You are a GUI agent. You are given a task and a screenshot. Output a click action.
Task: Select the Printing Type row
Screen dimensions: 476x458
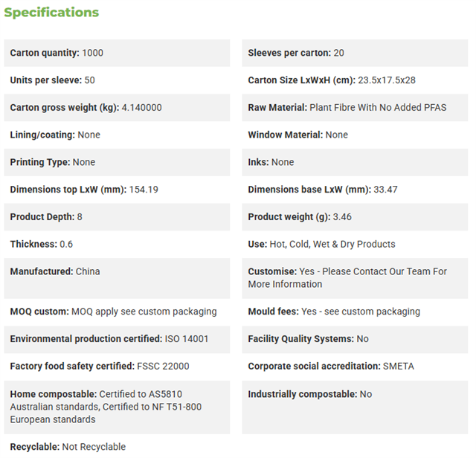[x=117, y=162]
